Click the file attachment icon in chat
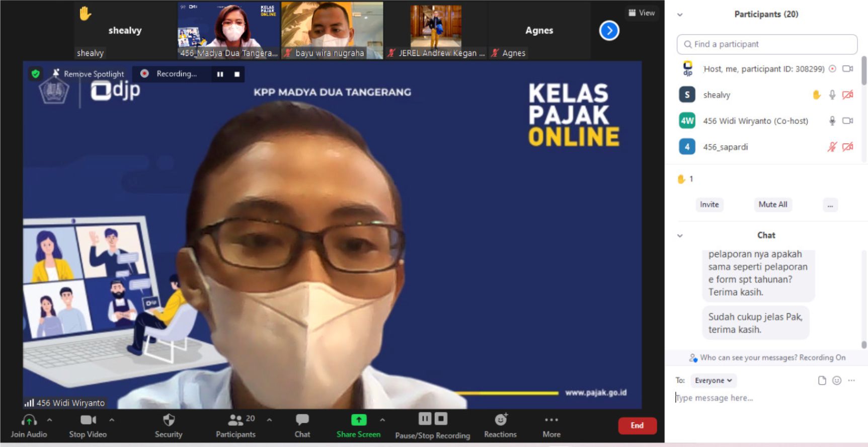This screenshot has width=868, height=447. [822, 381]
